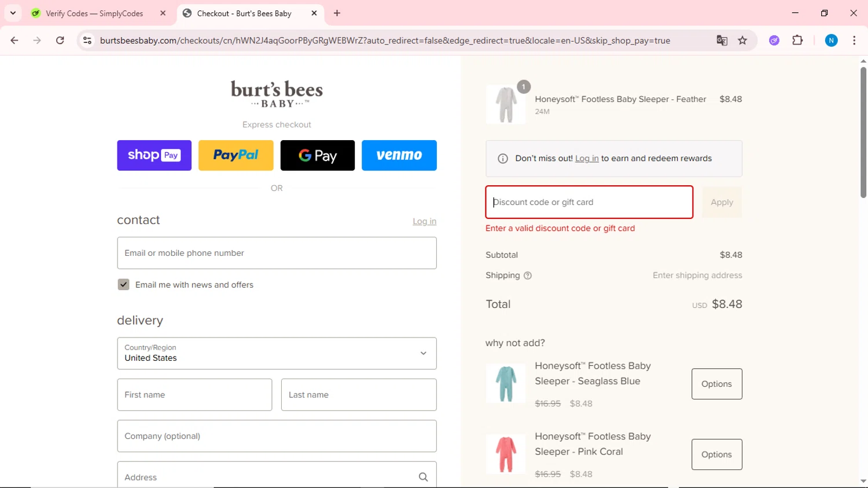Focus the Email or mobile phone number field
The image size is (868, 488).
tap(277, 253)
